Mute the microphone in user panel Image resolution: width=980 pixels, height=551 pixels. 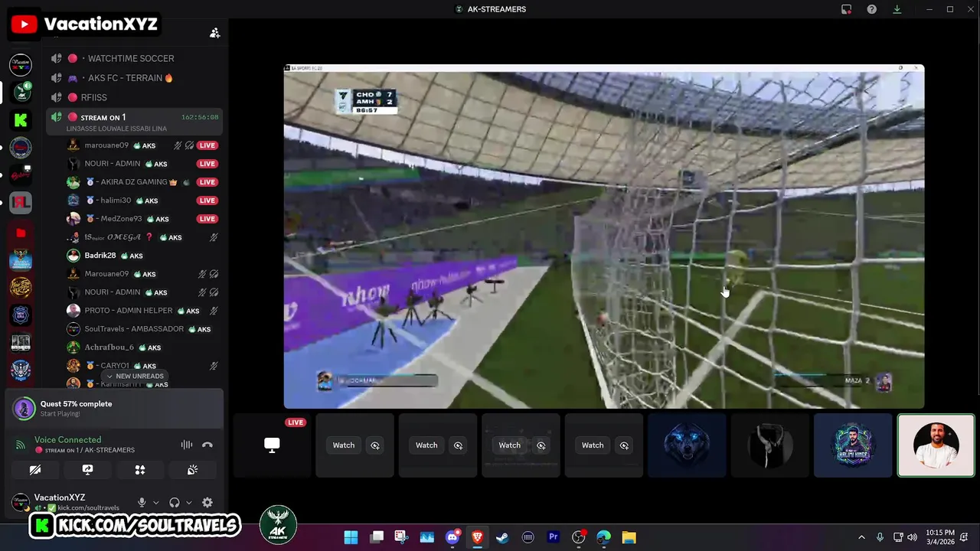[142, 503]
